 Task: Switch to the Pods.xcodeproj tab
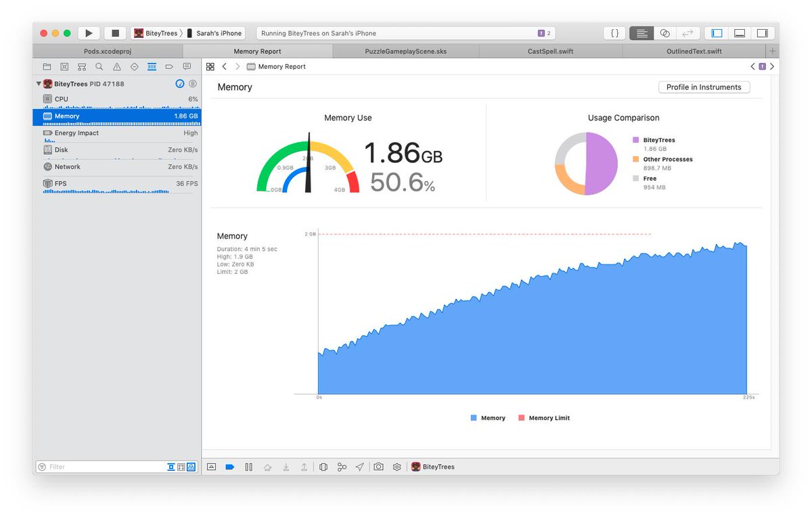tap(108, 51)
